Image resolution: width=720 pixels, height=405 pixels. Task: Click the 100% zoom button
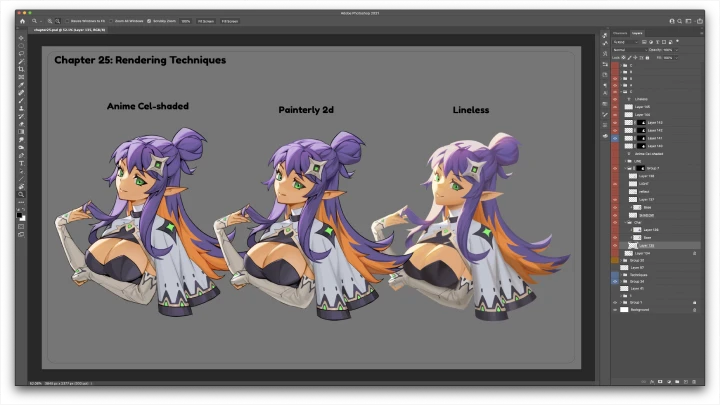pos(186,21)
